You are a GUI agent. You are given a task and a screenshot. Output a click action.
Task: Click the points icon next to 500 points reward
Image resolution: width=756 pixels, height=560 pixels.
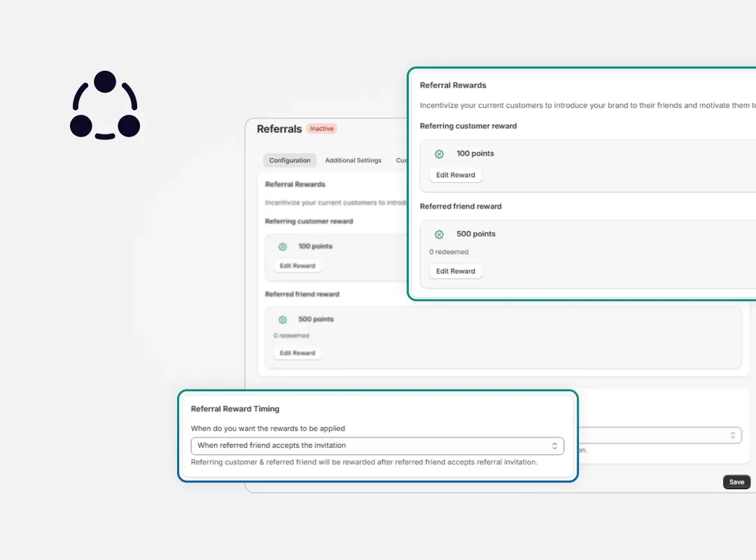coord(440,234)
